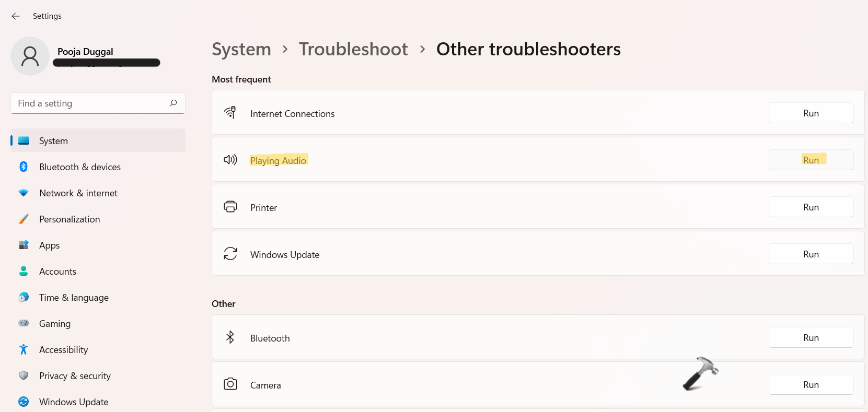Image resolution: width=868 pixels, height=412 pixels.
Task: Click the Personalization paintbrush icon
Action: pyautogui.click(x=24, y=219)
